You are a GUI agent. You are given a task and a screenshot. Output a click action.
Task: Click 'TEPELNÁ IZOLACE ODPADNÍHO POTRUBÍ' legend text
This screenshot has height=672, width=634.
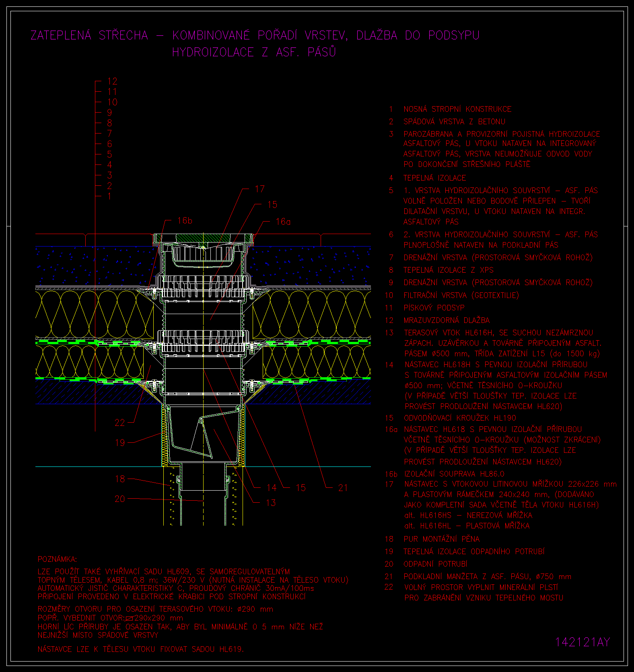coord(474,551)
